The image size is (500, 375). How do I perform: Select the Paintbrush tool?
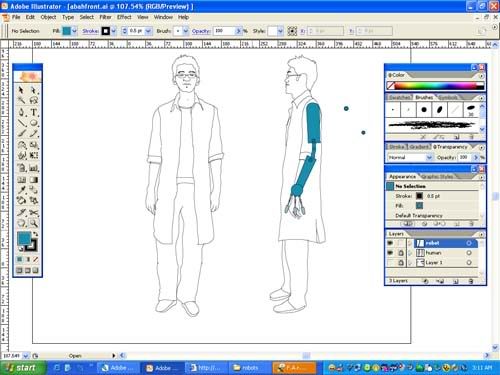point(21,134)
